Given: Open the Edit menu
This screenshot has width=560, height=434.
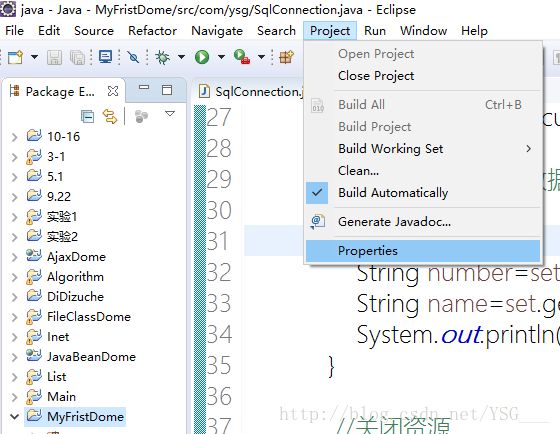Looking at the screenshot, I should [49, 31].
